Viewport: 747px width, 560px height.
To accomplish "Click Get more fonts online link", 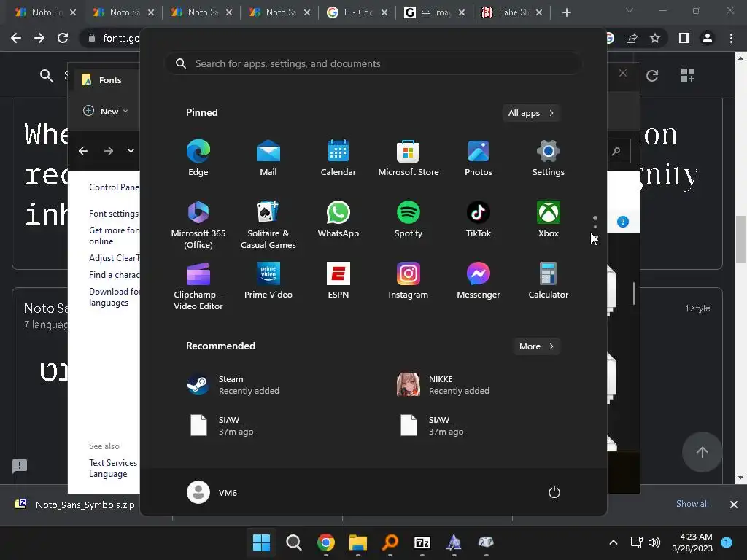I will tap(114, 236).
